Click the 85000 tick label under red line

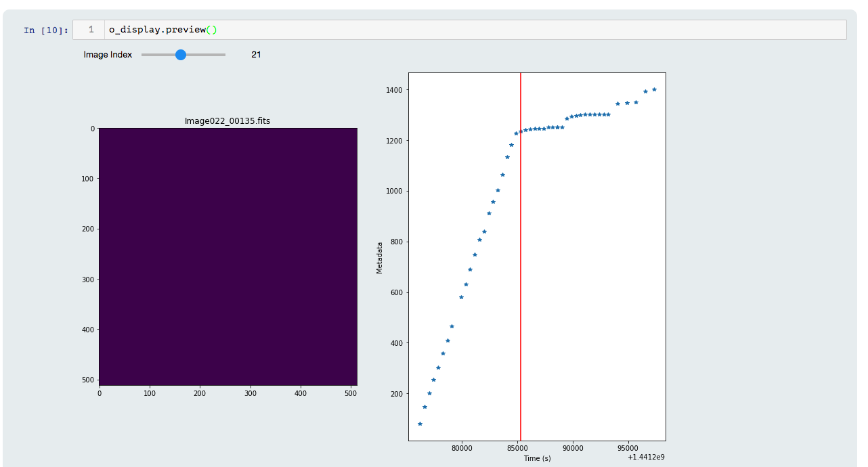[x=517, y=448]
